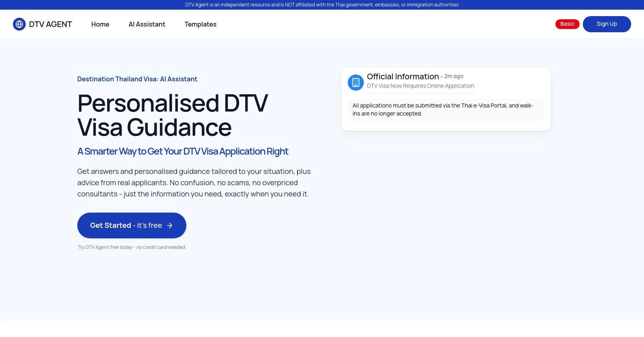Image resolution: width=644 pixels, height=337 pixels.
Task: Click the arrow icon in Get Started button
Action: (169, 225)
